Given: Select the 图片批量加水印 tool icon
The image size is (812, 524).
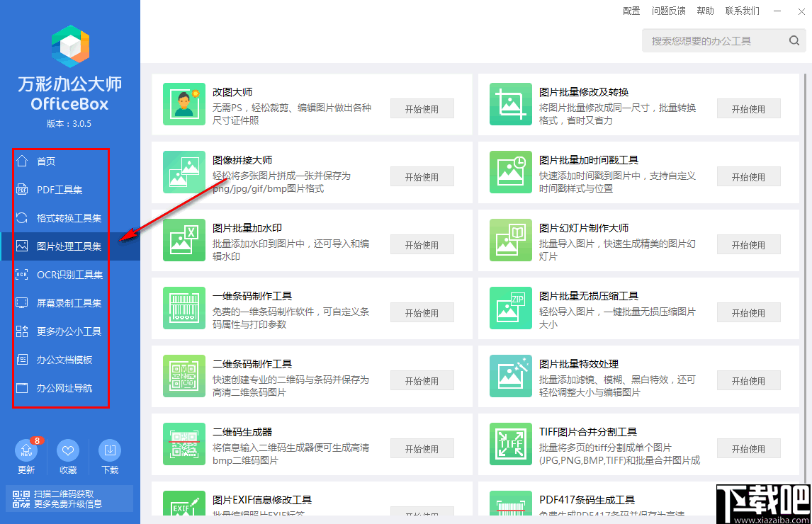Looking at the screenshot, I should tap(184, 240).
